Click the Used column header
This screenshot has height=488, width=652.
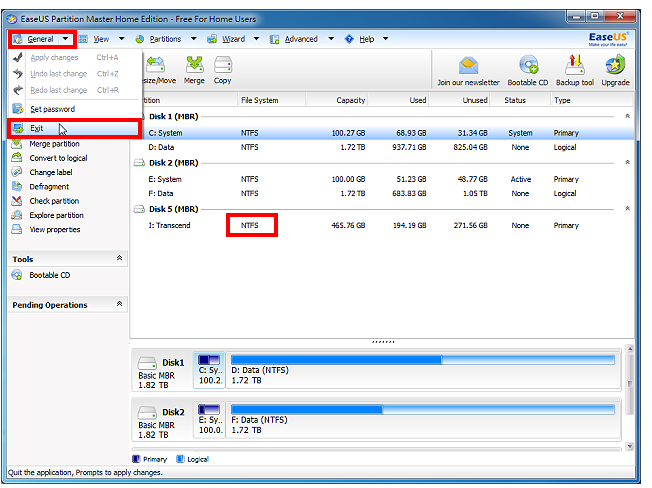[x=398, y=100]
